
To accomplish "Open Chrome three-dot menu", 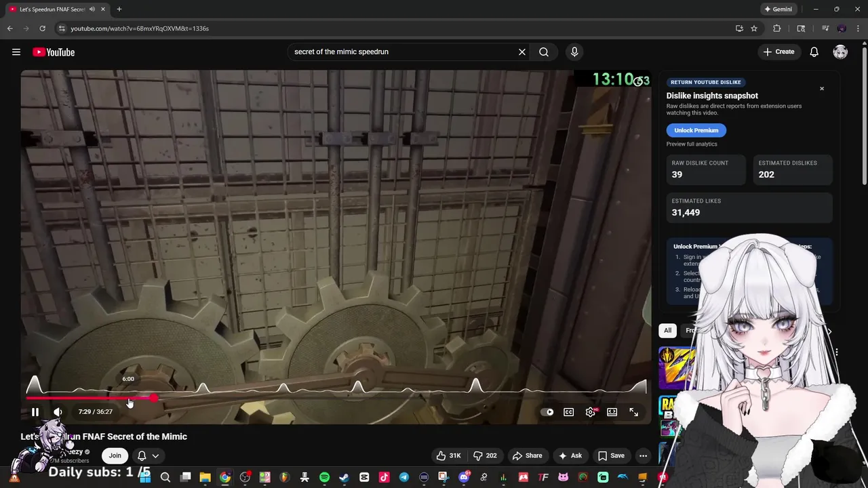I will [858, 28].
